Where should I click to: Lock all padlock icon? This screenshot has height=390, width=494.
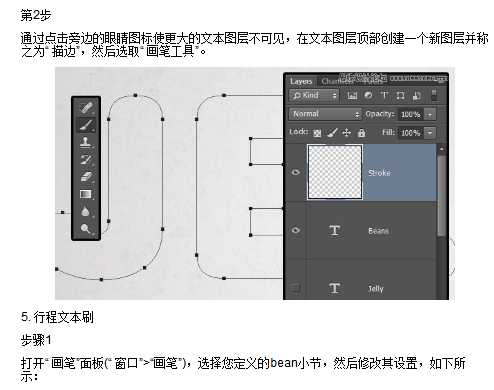pyautogui.click(x=361, y=133)
